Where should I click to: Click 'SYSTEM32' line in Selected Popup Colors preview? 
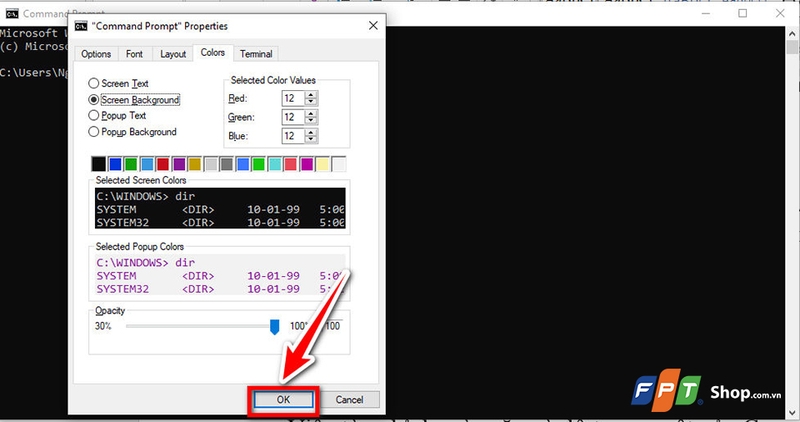point(220,289)
